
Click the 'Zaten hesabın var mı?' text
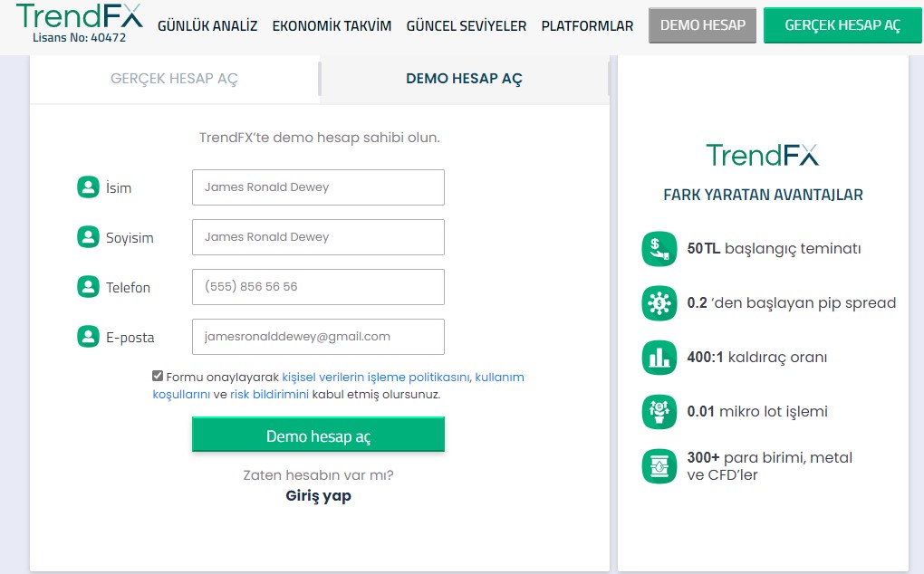click(318, 475)
